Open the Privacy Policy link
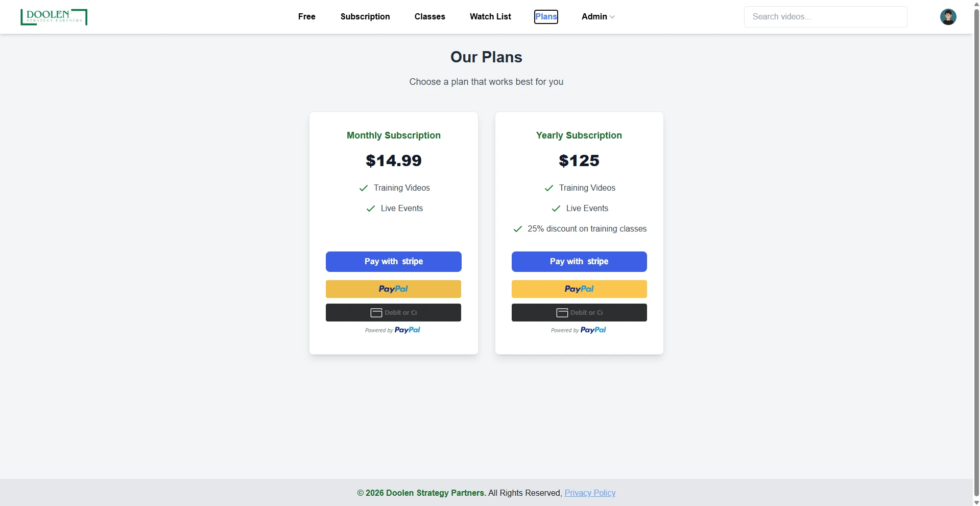The image size is (980, 506). click(x=590, y=493)
